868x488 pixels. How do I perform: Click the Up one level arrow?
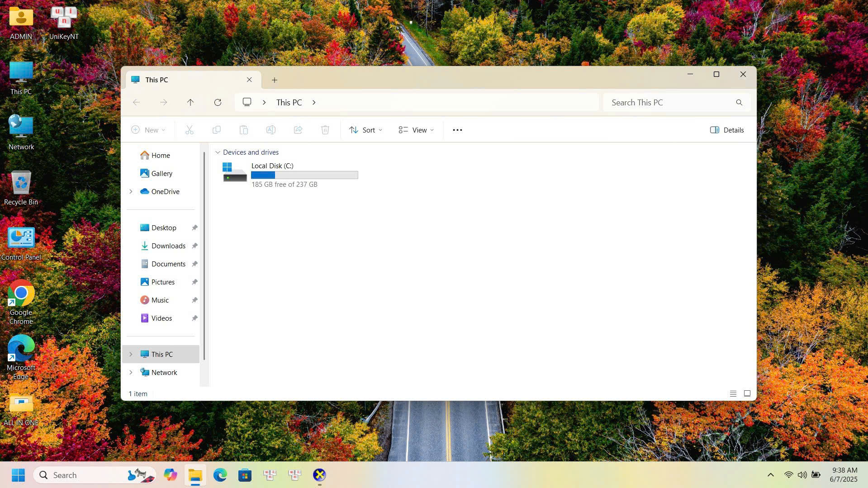190,103
